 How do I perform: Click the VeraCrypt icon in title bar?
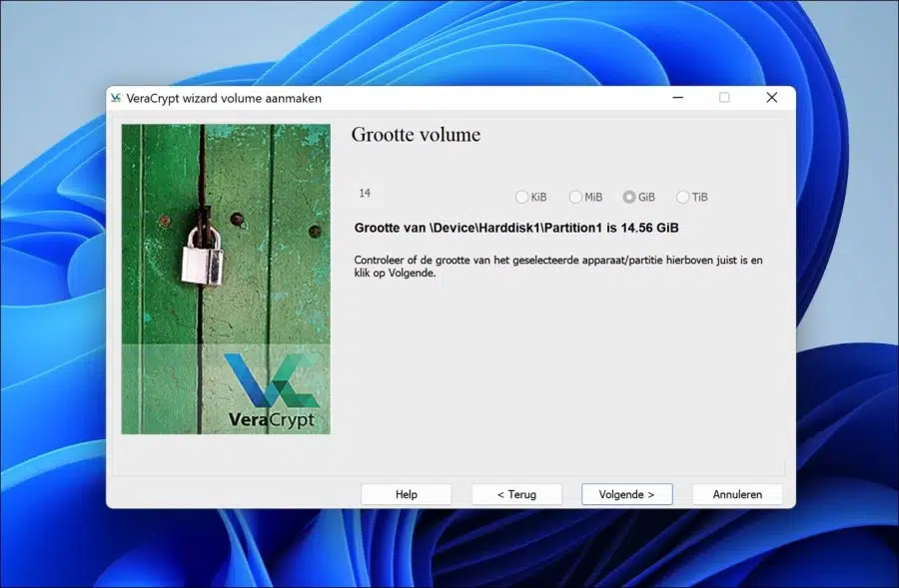click(116, 98)
